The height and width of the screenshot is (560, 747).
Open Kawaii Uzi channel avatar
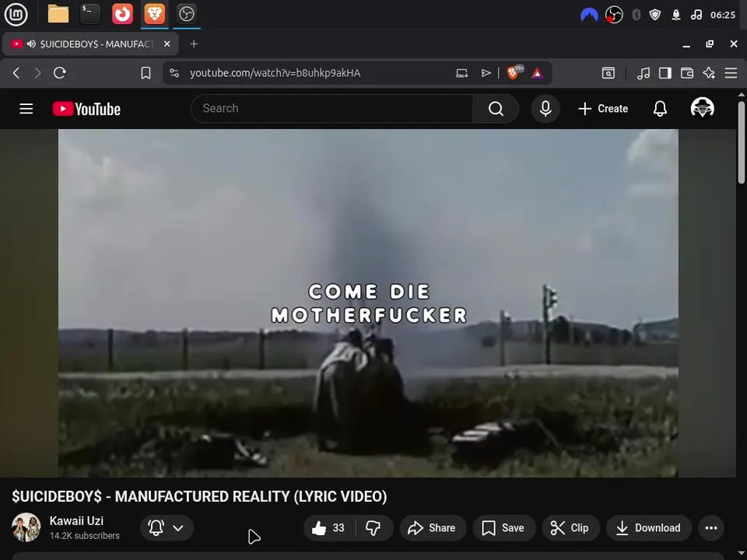tap(26, 527)
